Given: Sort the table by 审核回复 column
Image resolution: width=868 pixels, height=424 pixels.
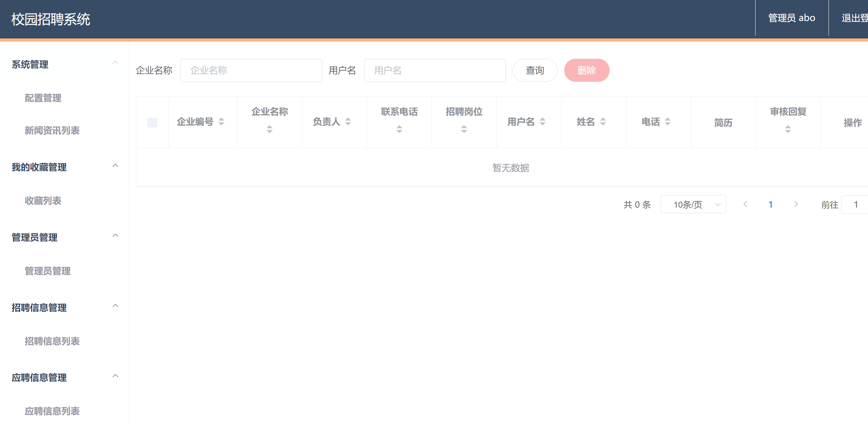Looking at the screenshot, I should coord(788,129).
